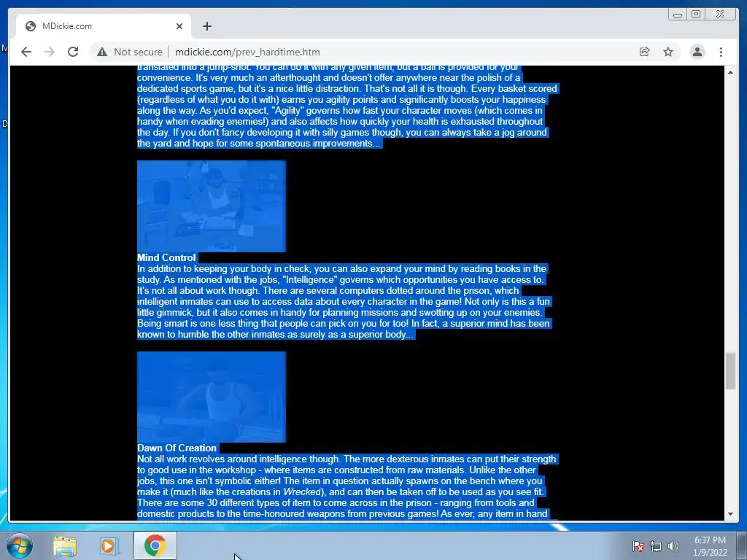Click the taskbar clock showing 6:37 PM
This screenshot has height=560, width=747.
click(x=710, y=546)
